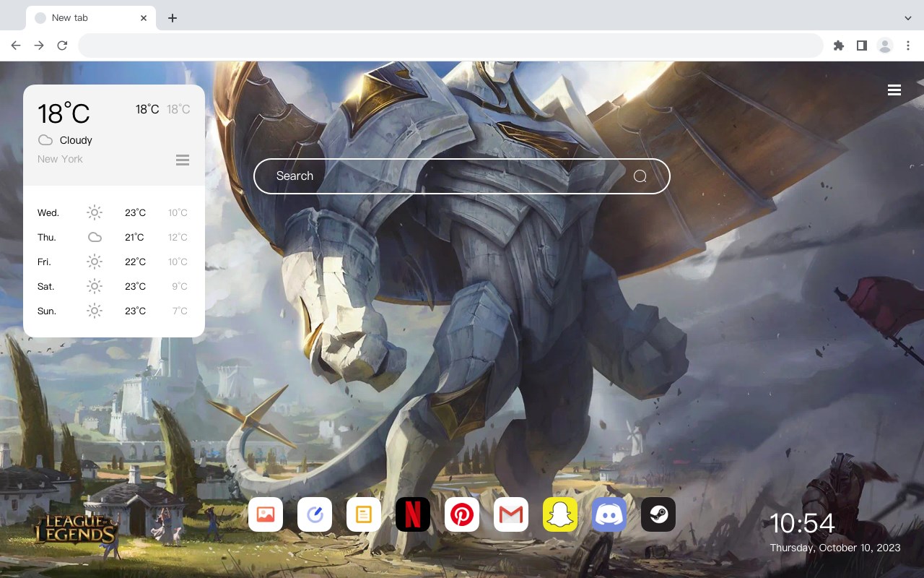Select the "Fri." forecast day label
Viewport: 924px width, 578px height.
point(44,262)
